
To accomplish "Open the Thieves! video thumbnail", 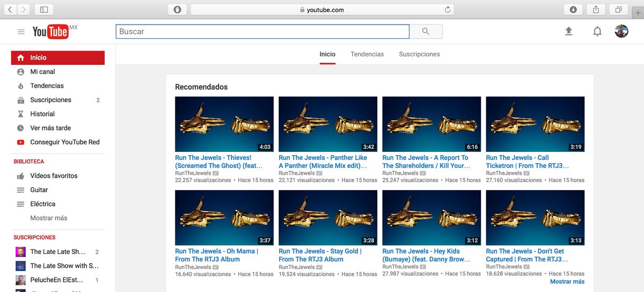I will click(224, 124).
